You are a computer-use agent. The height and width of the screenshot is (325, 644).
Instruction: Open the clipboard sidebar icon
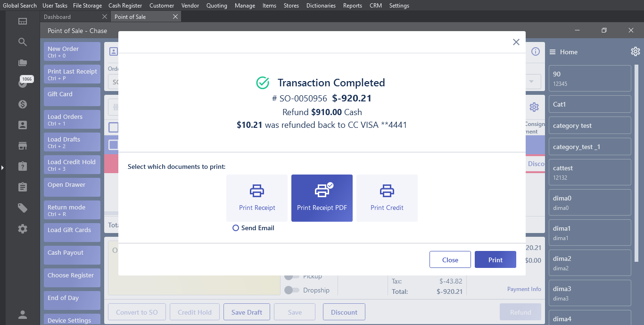tap(23, 187)
